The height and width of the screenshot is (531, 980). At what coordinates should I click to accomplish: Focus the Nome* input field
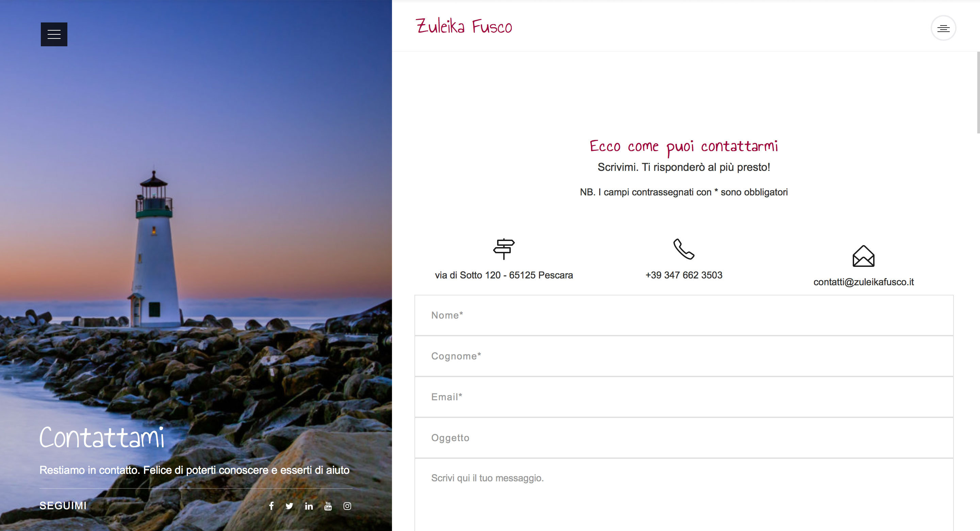684,315
